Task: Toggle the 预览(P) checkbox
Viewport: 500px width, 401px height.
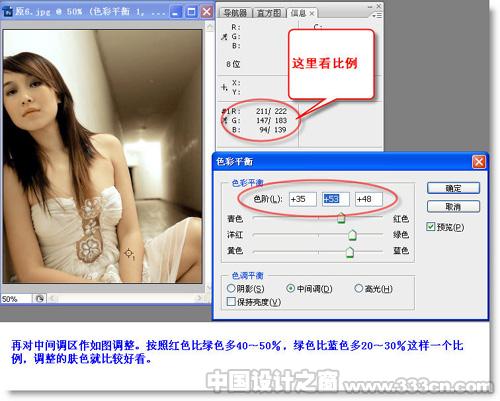Action: 431,227
